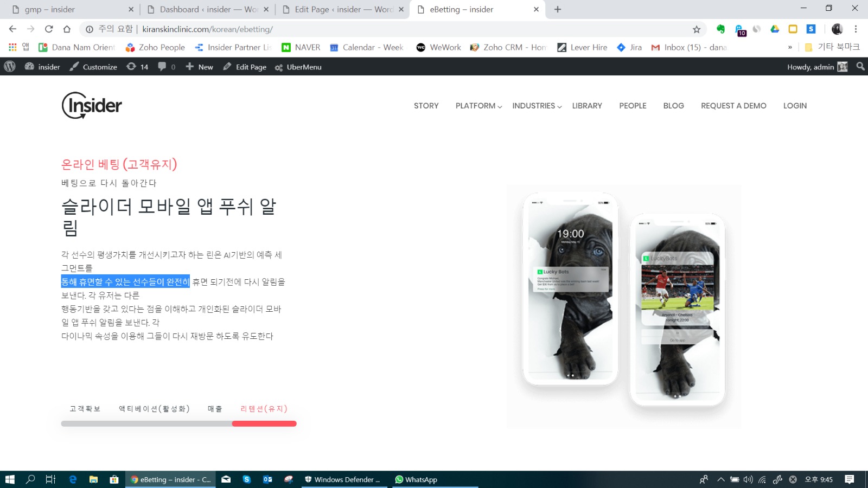This screenshot has height=488, width=868.
Task: Click the browser reload button
Action: (x=49, y=29)
